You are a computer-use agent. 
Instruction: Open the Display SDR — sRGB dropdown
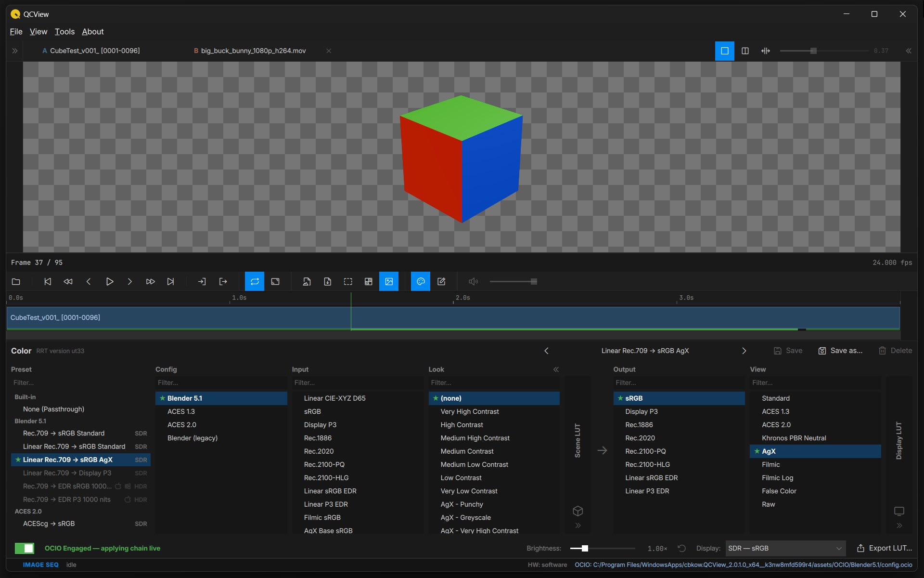pyautogui.click(x=785, y=549)
